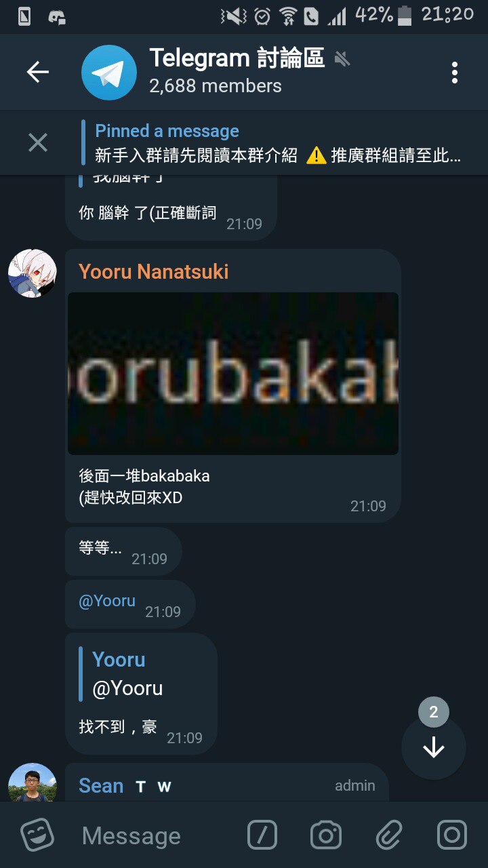
Task: Go back using the arrow icon
Action: pyautogui.click(x=38, y=73)
